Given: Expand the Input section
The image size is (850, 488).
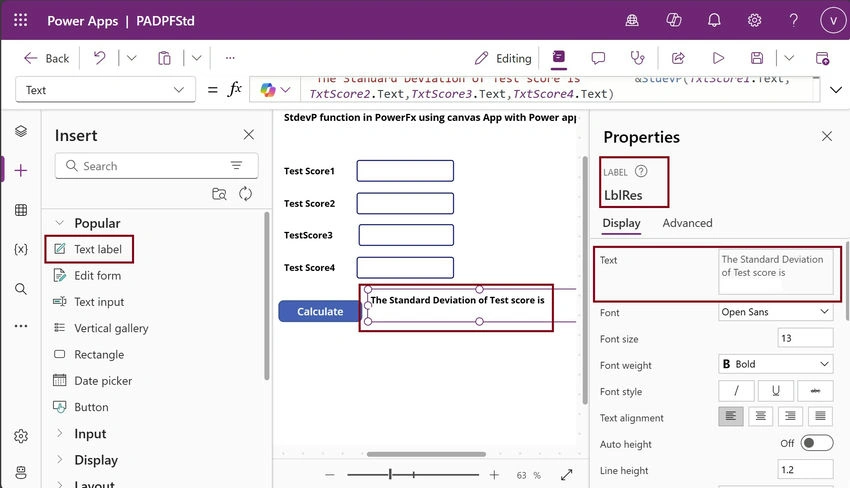Looking at the screenshot, I should [x=60, y=434].
